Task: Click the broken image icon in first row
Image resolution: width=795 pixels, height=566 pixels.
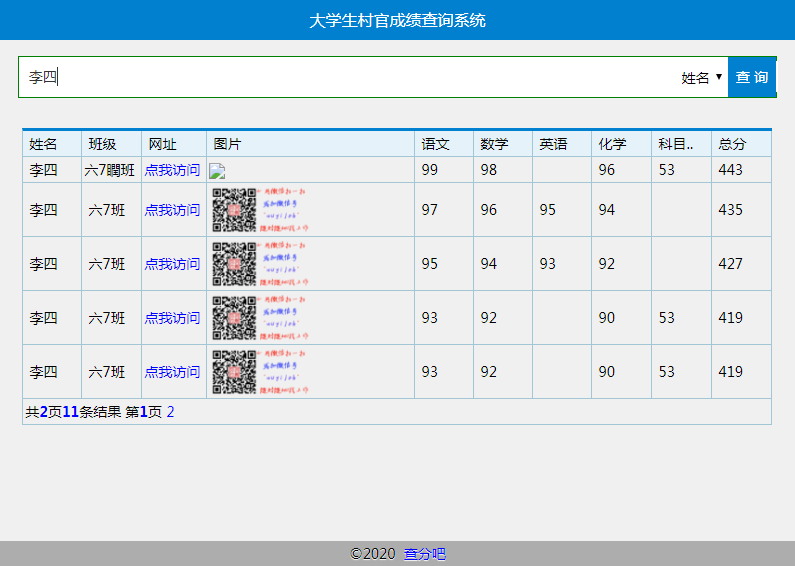Action: coord(217,171)
